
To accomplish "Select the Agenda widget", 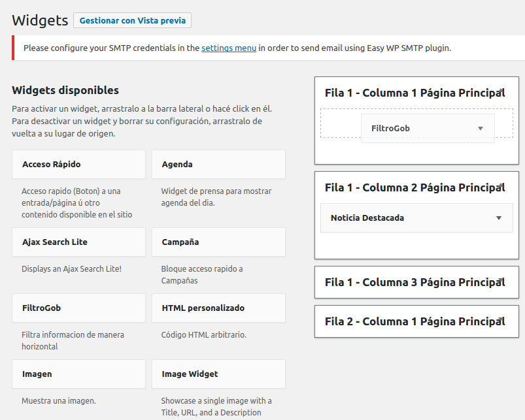I will click(x=218, y=164).
